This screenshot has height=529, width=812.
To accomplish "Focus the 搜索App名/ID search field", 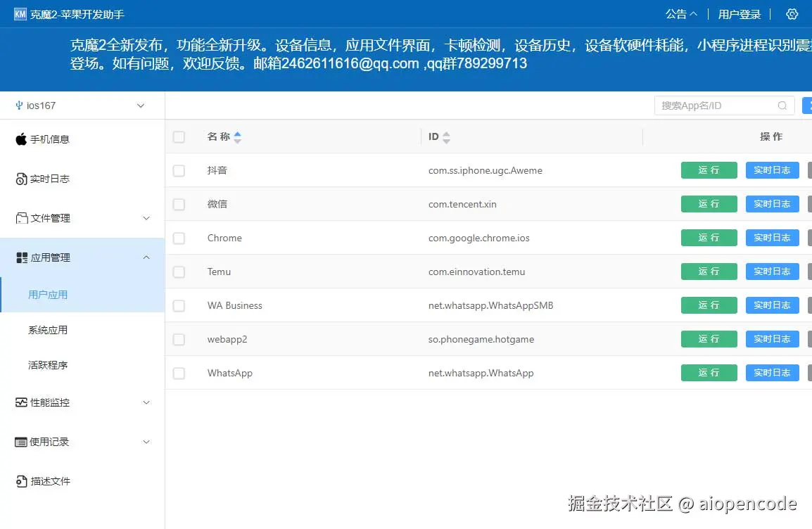I will [x=724, y=106].
